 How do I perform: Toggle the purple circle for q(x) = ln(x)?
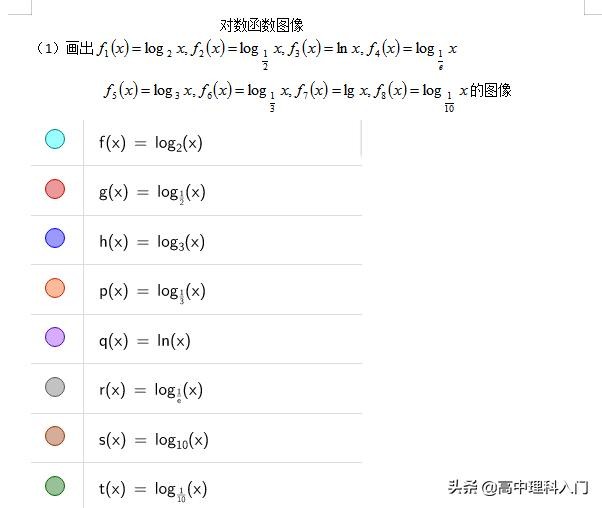click(x=55, y=337)
